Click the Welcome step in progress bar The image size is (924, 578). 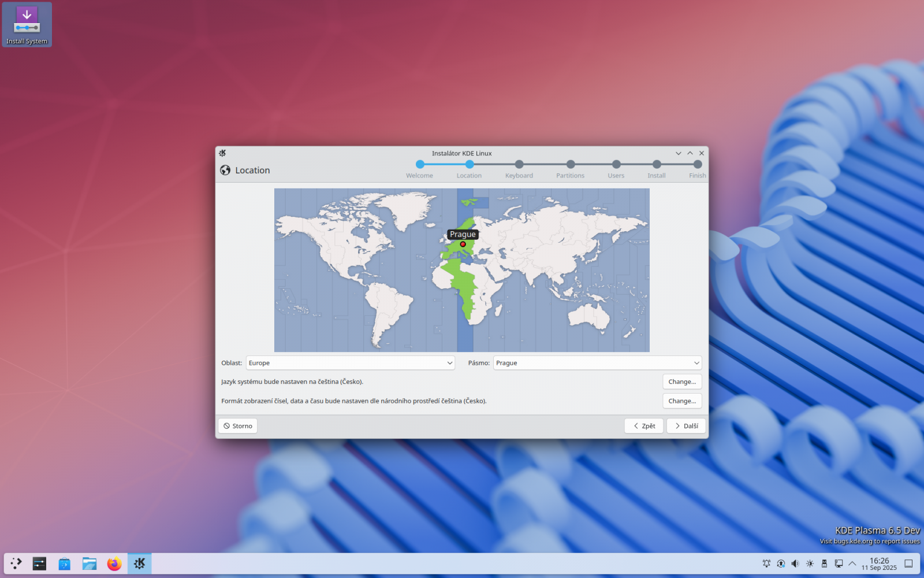[x=420, y=169]
